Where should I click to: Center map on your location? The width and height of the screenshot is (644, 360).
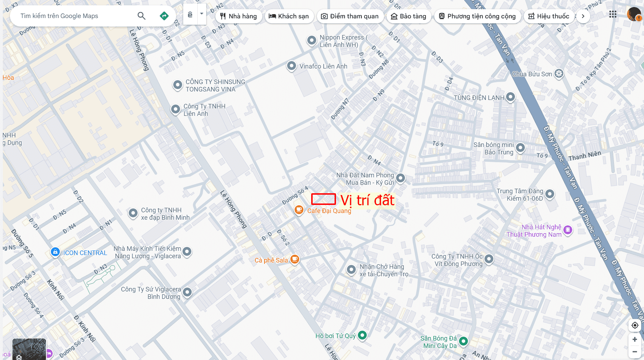635,325
